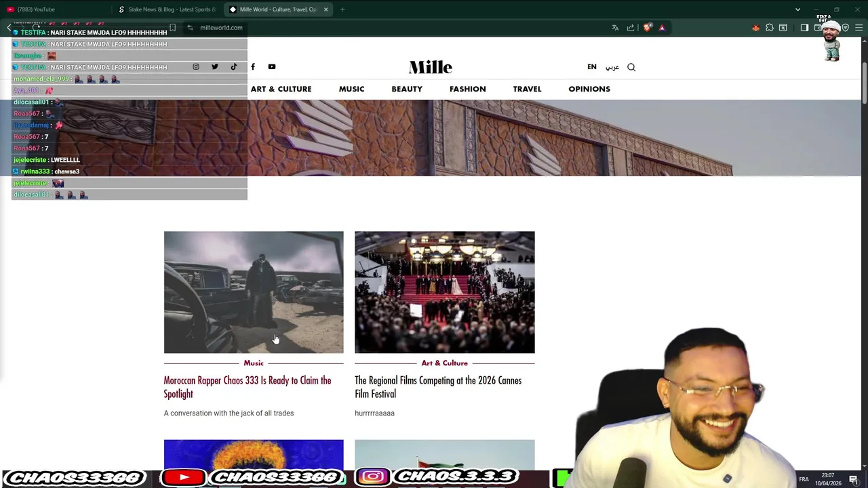868x488 pixels.
Task: Go back with the browser back arrow
Action: 9,28
